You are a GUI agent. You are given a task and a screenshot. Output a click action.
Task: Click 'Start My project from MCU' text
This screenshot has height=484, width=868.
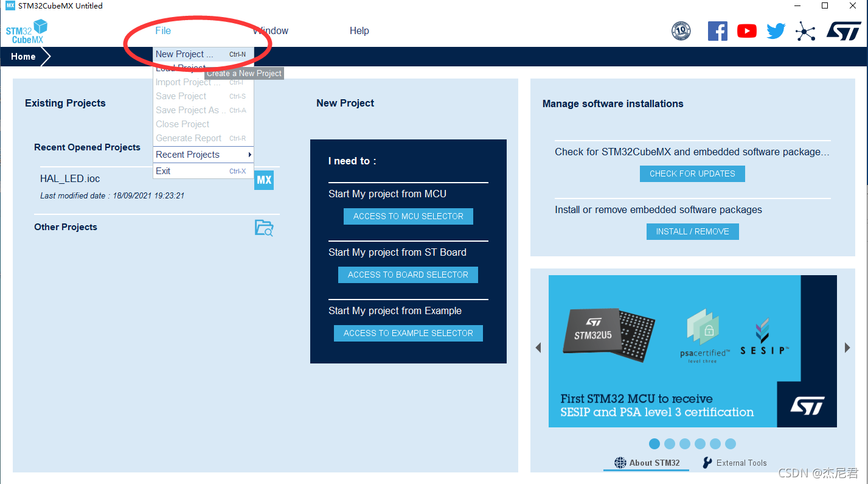coord(387,194)
